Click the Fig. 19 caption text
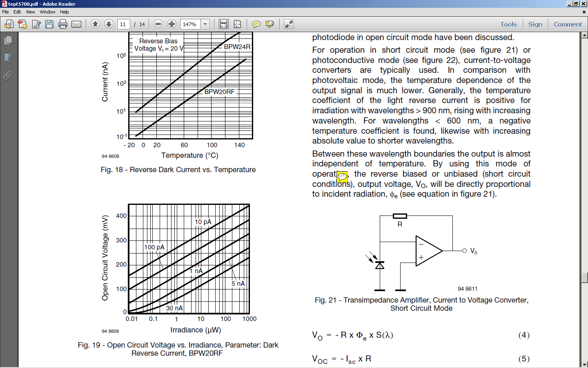The image size is (588, 368). tap(178, 349)
